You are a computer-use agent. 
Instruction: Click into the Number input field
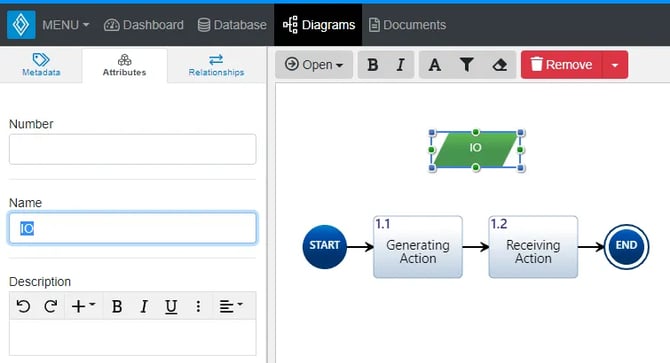tap(132, 149)
